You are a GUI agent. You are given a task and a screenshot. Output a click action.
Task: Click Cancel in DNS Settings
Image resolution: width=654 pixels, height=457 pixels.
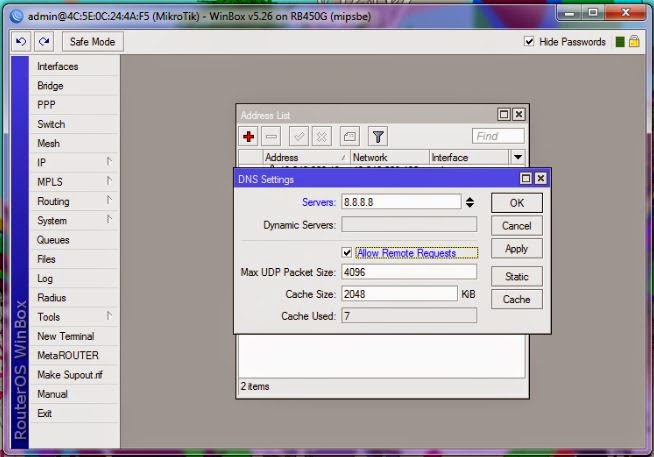(517, 226)
